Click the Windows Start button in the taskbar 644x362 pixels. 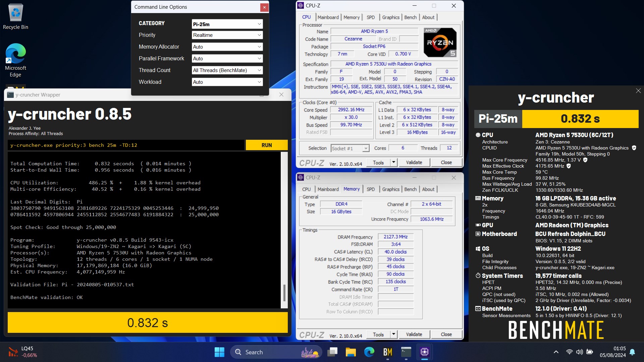click(x=219, y=352)
